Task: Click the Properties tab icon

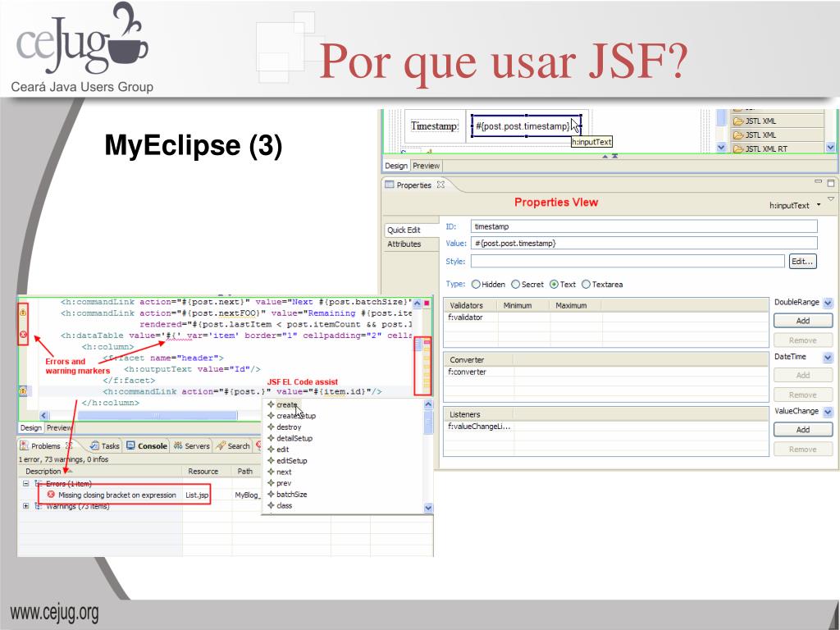Action: pos(390,185)
